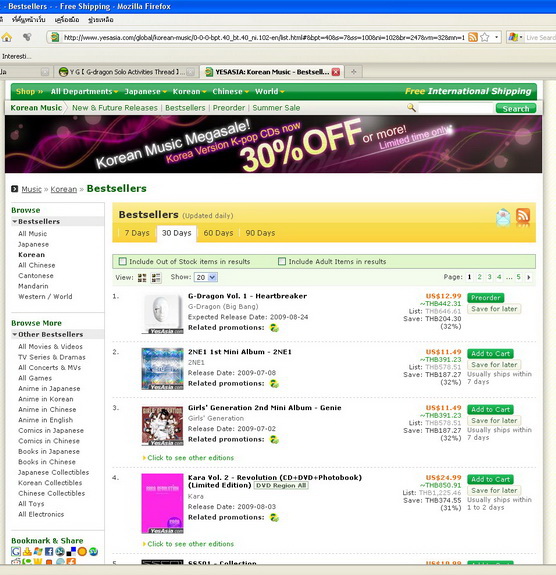Expand the All Departments menu
The height and width of the screenshot is (575, 556).
coord(84,92)
